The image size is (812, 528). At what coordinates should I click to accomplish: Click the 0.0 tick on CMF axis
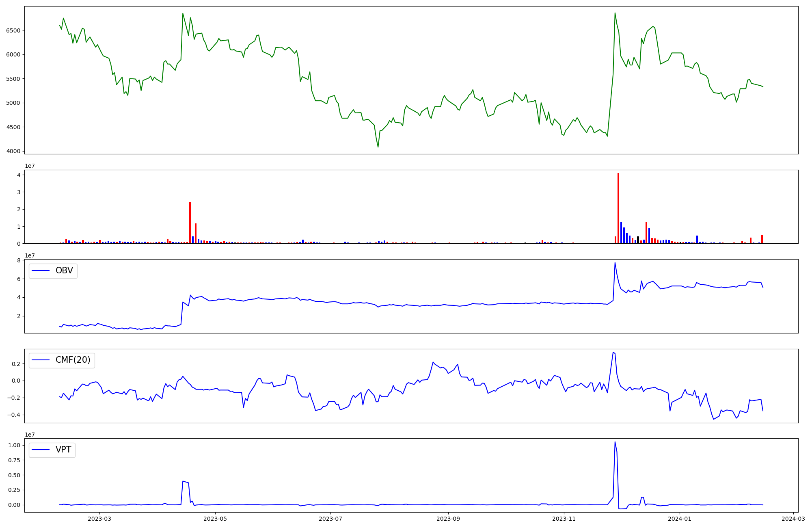tap(16, 381)
